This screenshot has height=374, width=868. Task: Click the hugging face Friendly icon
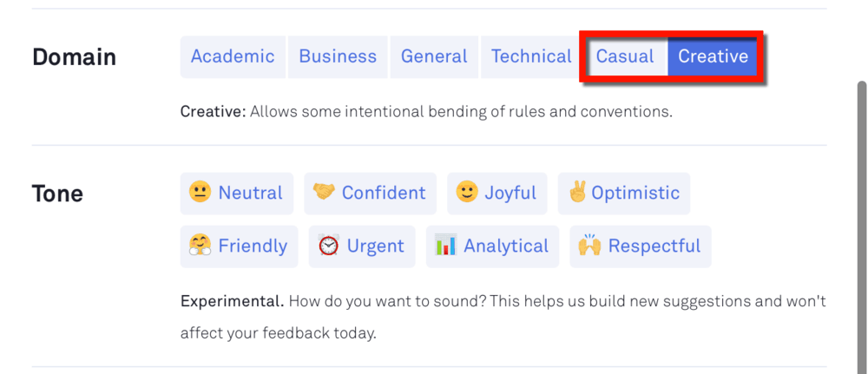click(200, 246)
